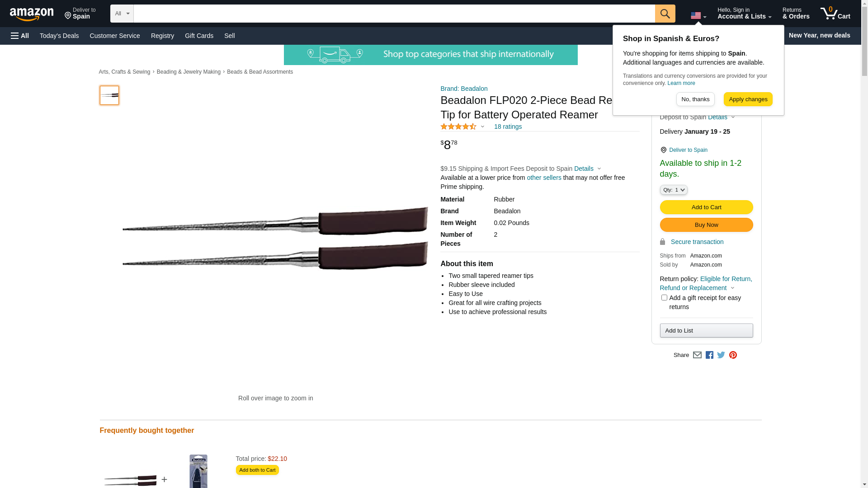Check the gift receipt checkbox
The image size is (868, 488).
664,297
